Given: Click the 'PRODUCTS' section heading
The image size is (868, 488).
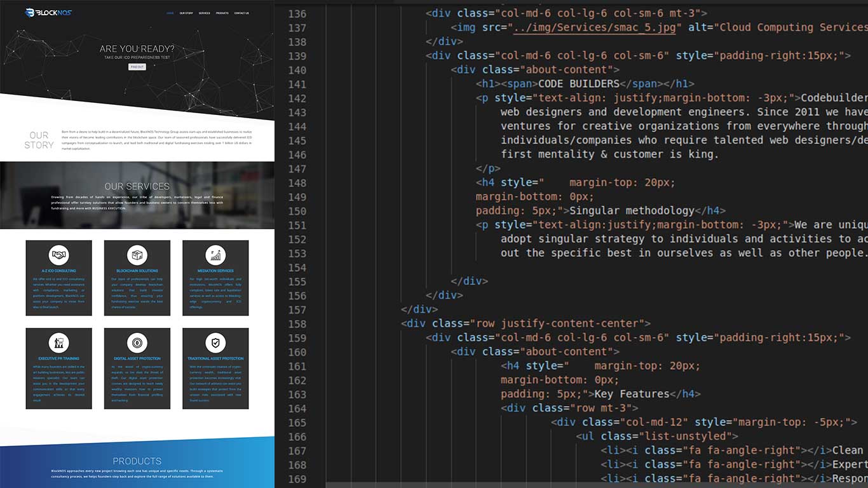Looking at the screenshot, I should coord(137,461).
